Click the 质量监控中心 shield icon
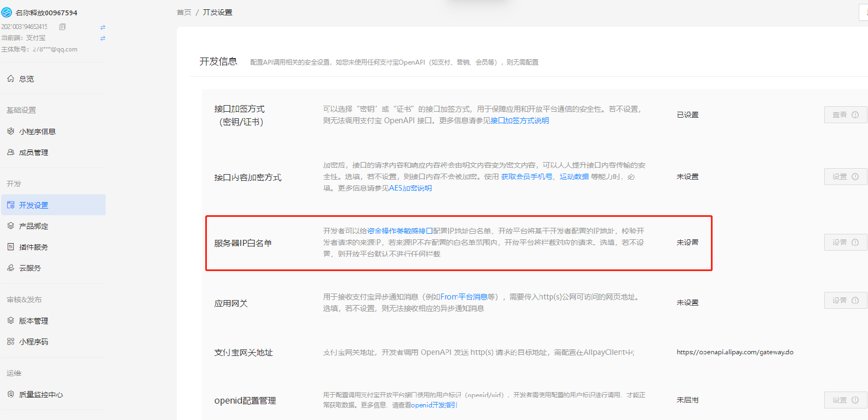Image resolution: width=868 pixels, height=420 pixels. pyautogui.click(x=10, y=394)
